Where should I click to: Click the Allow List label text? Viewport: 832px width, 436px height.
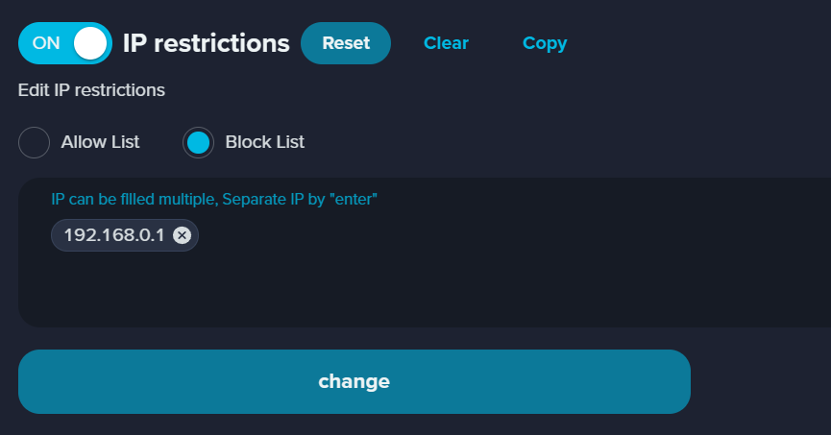tap(100, 142)
